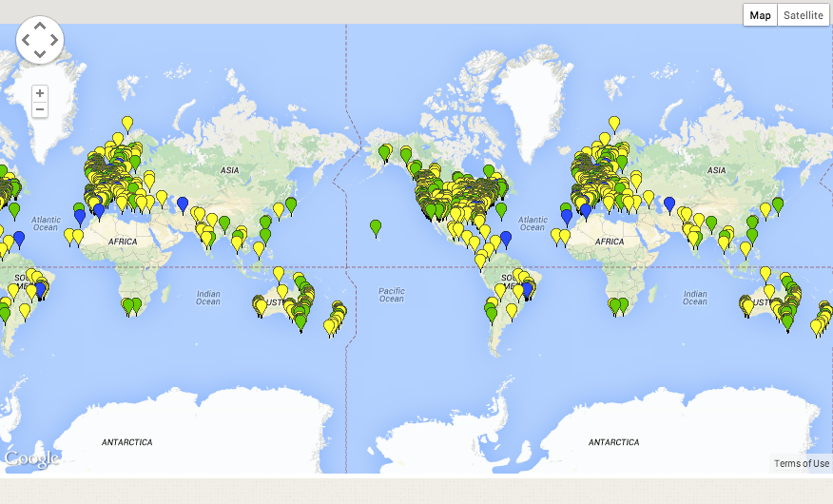This screenshot has height=504, width=833.
Task: Zoom out with the minus button
Action: point(40,109)
